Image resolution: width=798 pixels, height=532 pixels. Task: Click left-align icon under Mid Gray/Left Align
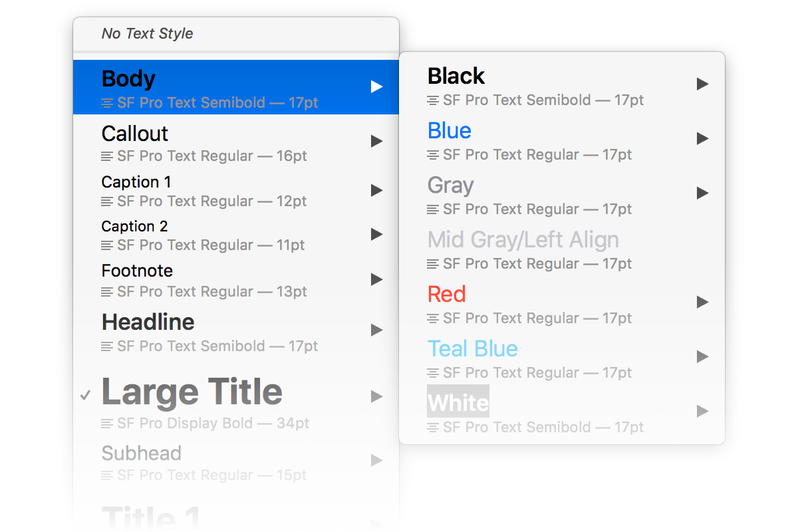433,264
